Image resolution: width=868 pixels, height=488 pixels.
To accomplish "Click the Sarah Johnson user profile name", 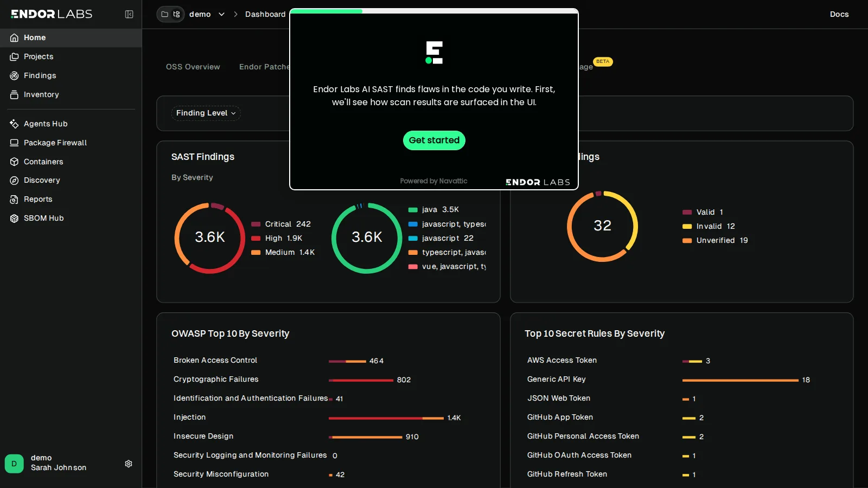I will point(59,468).
